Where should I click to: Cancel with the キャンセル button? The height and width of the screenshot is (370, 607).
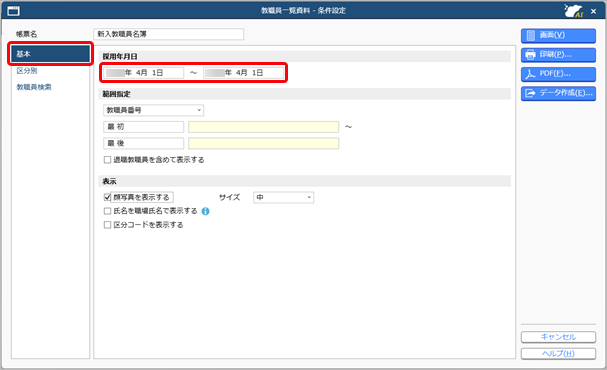click(558, 337)
